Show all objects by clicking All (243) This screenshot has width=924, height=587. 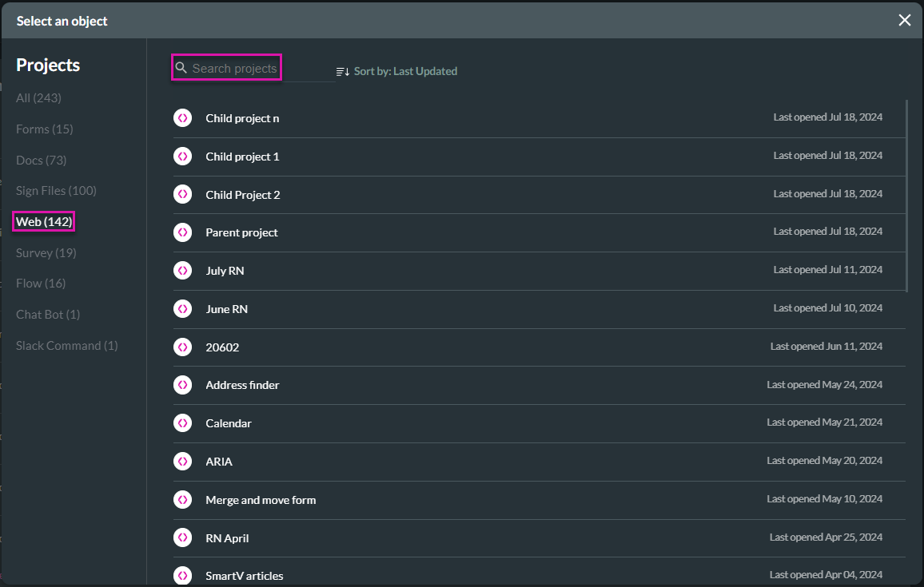[38, 97]
